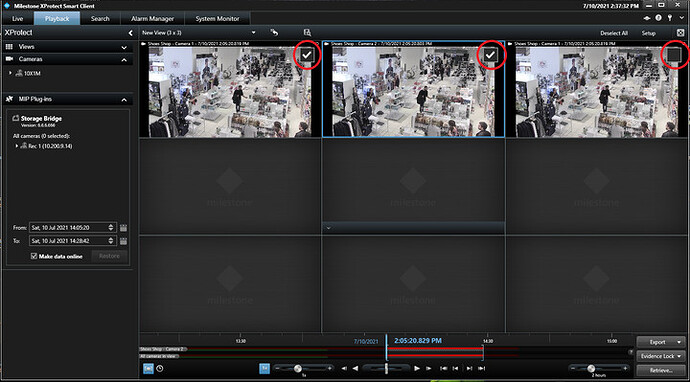Go to the Search tab
Viewport: 690px width, 382px height.
100,18
